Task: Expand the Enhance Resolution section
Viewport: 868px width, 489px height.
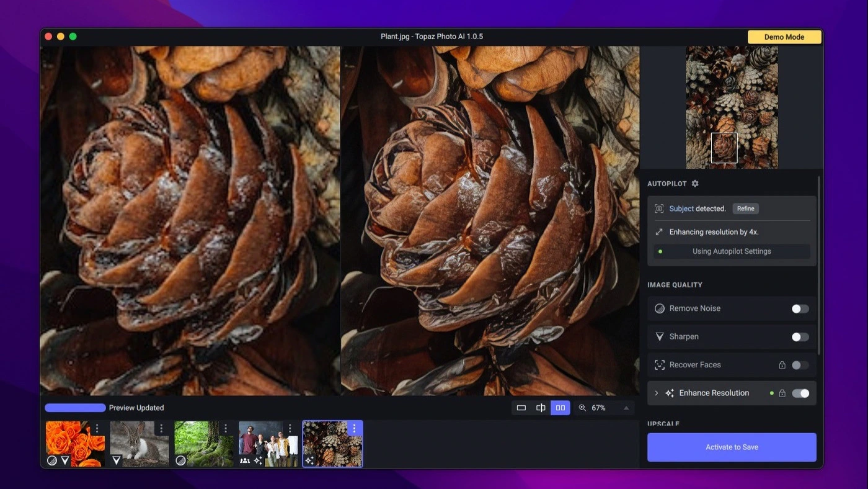Action: (x=657, y=393)
